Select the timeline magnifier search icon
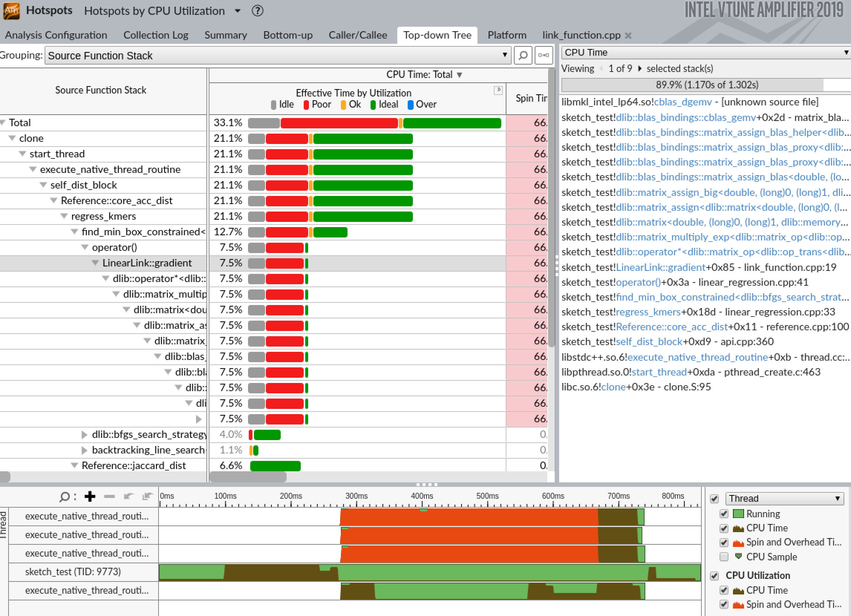851x616 pixels. coord(65,497)
